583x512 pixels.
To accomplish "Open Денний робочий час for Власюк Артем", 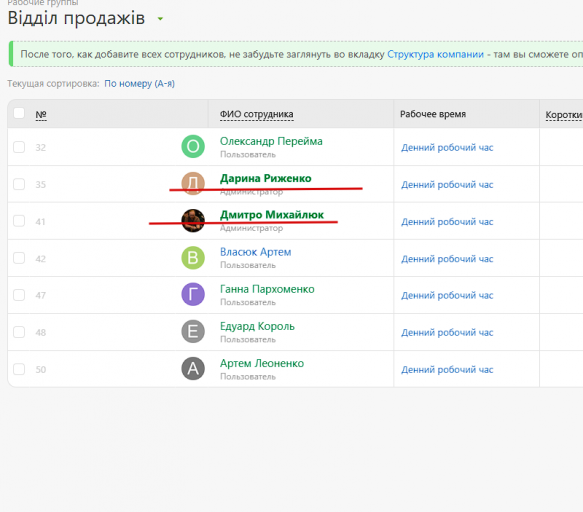I will [447, 259].
